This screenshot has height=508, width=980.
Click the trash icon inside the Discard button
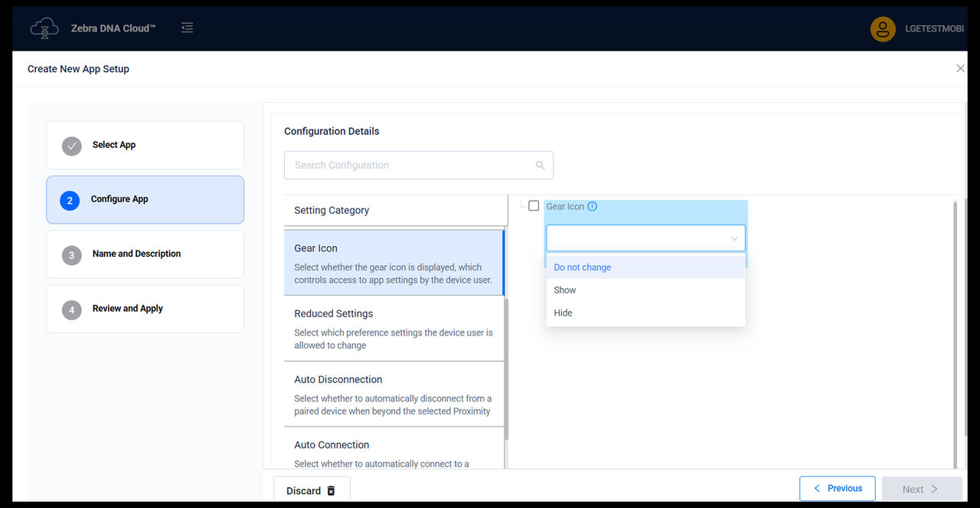(331, 490)
